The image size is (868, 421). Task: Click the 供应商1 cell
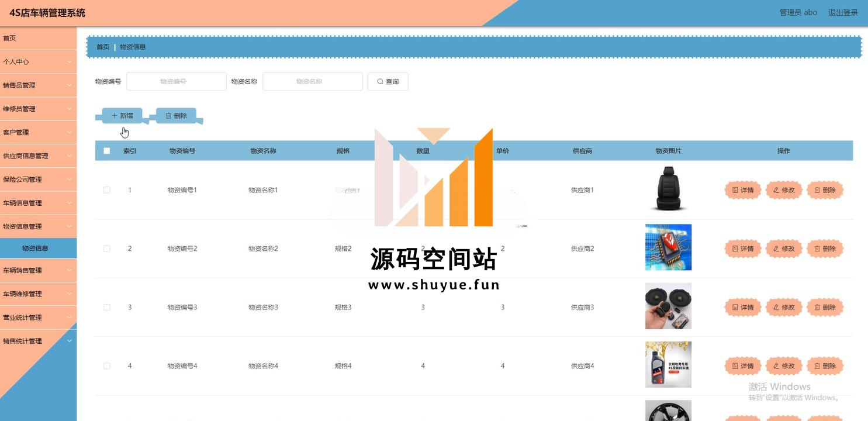pyautogui.click(x=582, y=190)
